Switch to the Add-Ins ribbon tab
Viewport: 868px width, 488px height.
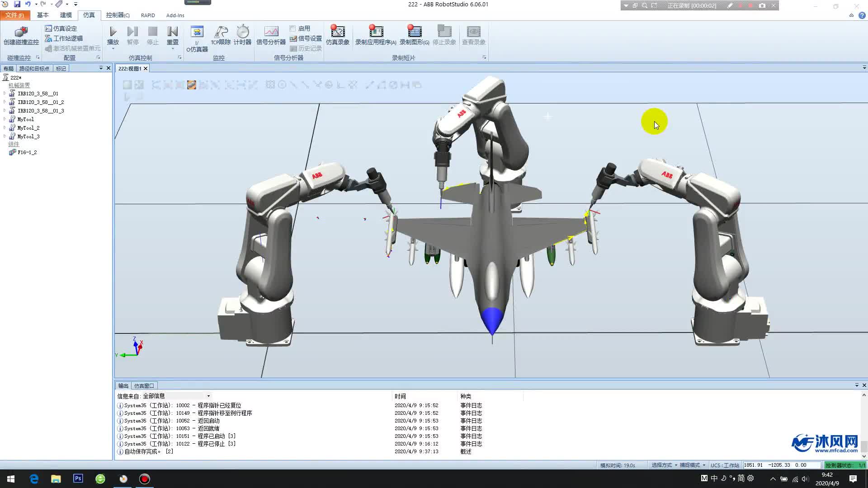click(x=175, y=15)
